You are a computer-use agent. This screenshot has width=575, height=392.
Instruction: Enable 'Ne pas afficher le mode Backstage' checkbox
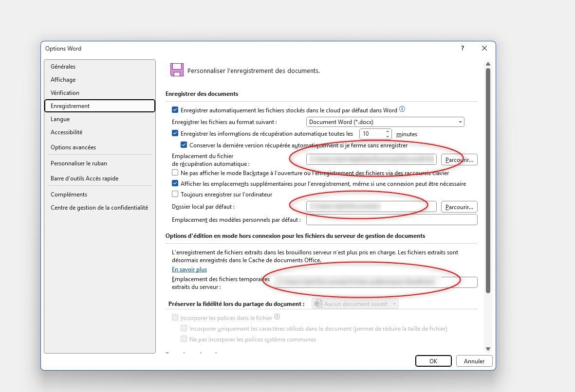click(175, 173)
